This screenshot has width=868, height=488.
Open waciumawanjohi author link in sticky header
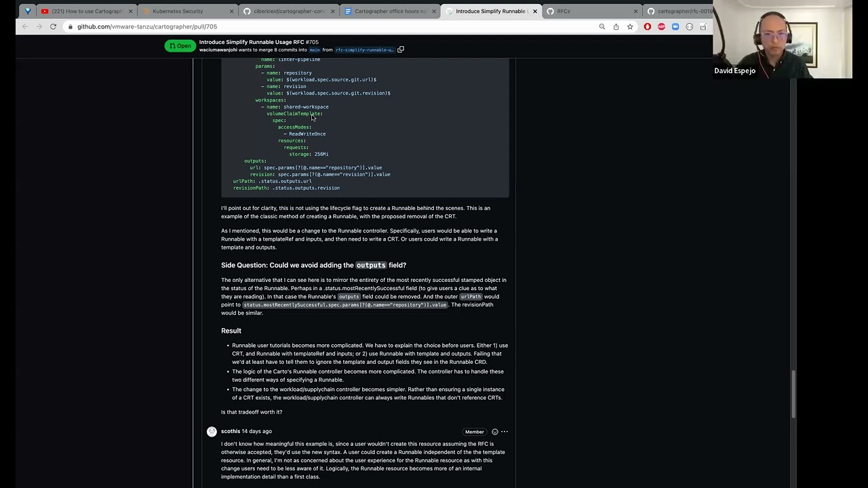(218, 50)
